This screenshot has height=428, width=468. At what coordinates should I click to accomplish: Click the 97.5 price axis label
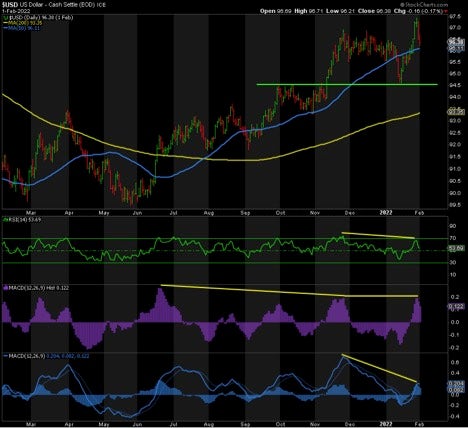tap(454, 16)
